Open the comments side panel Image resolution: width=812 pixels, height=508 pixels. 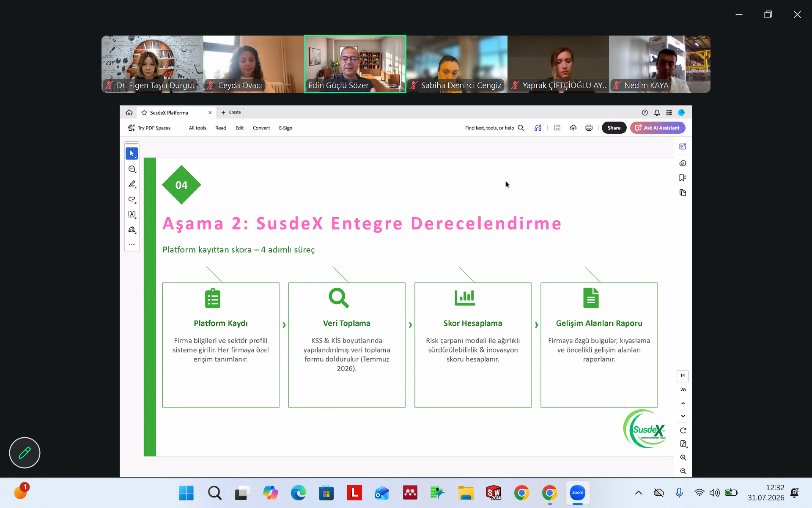(683, 163)
